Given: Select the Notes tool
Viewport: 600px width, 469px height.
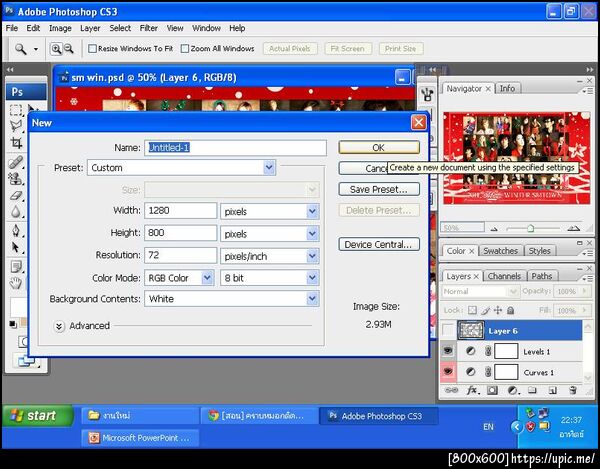Looking at the screenshot, I should 16,267.
